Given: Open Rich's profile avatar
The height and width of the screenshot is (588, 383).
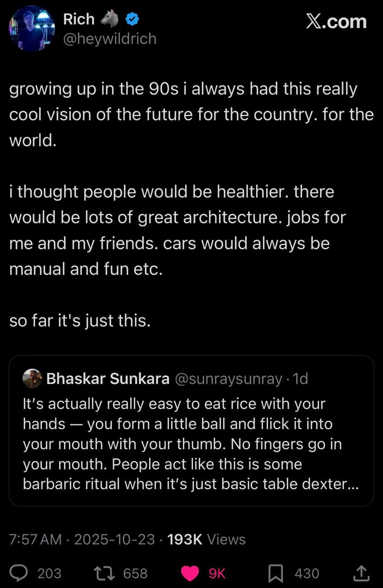Looking at the screenshot, I should point(32,28).
